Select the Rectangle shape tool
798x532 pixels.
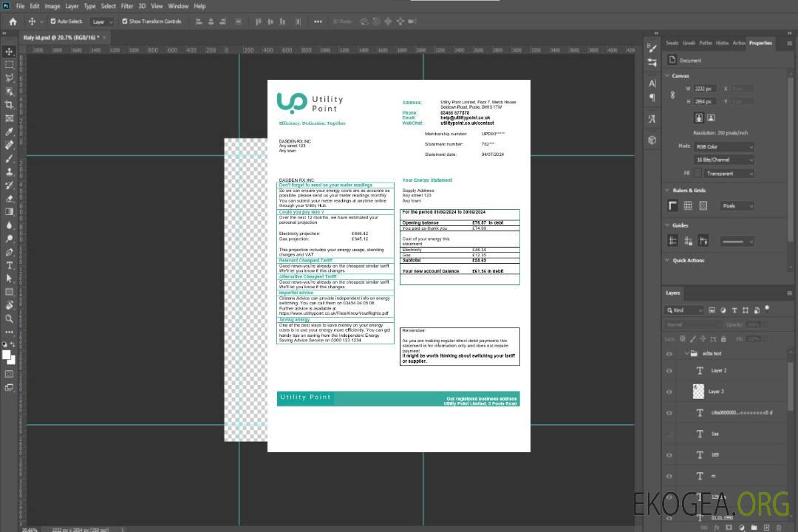tap(9, 292)
